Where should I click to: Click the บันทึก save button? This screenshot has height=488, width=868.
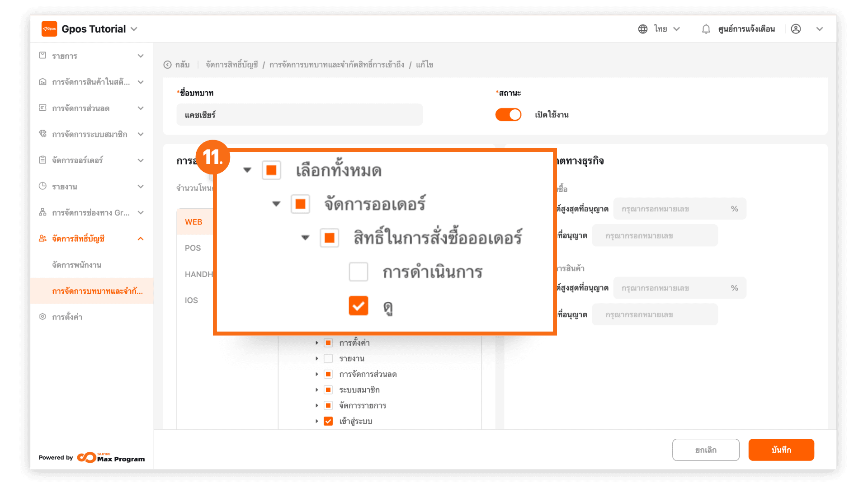pos(781,450)
